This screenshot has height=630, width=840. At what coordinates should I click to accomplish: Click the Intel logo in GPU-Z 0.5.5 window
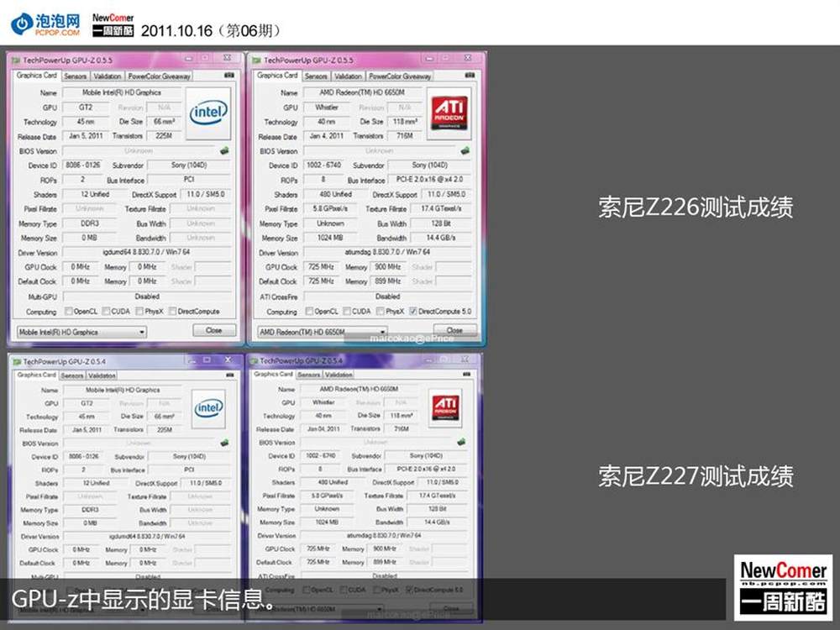point(208,113)
